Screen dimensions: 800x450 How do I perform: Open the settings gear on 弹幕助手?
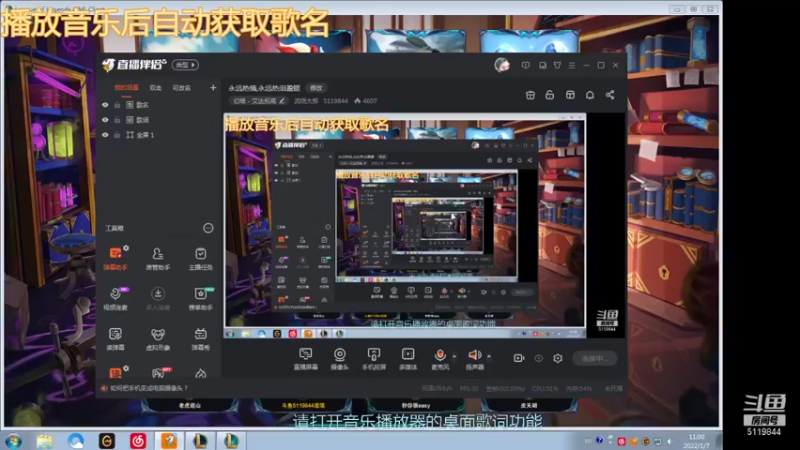[126, 248]
